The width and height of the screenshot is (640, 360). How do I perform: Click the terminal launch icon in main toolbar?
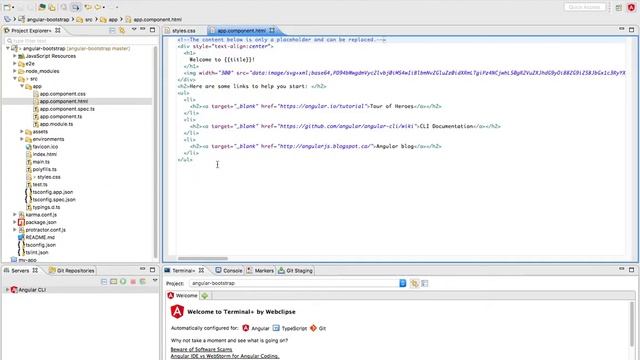42,7
